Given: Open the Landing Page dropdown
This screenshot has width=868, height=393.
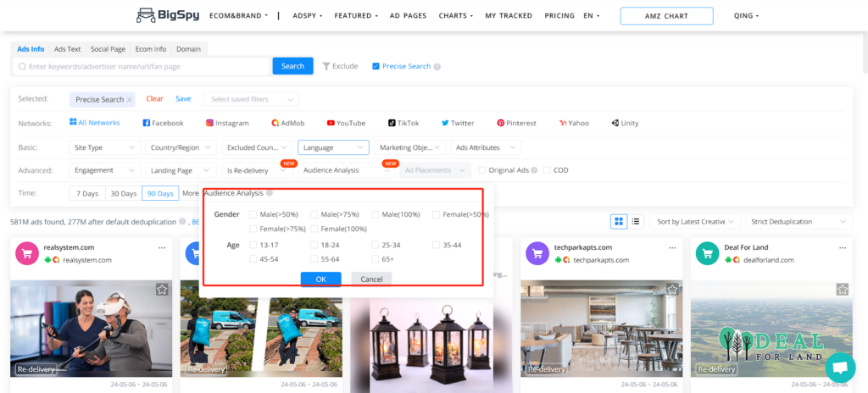Looking at the screenshot, I should [x=181, y=170].
